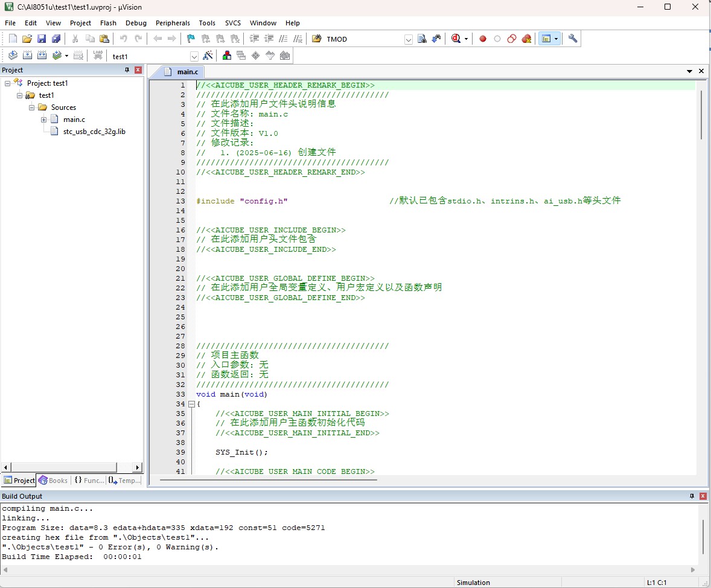
Task: Open the TMOD find dropdown arrow
Action: click(x=409, y=39)
